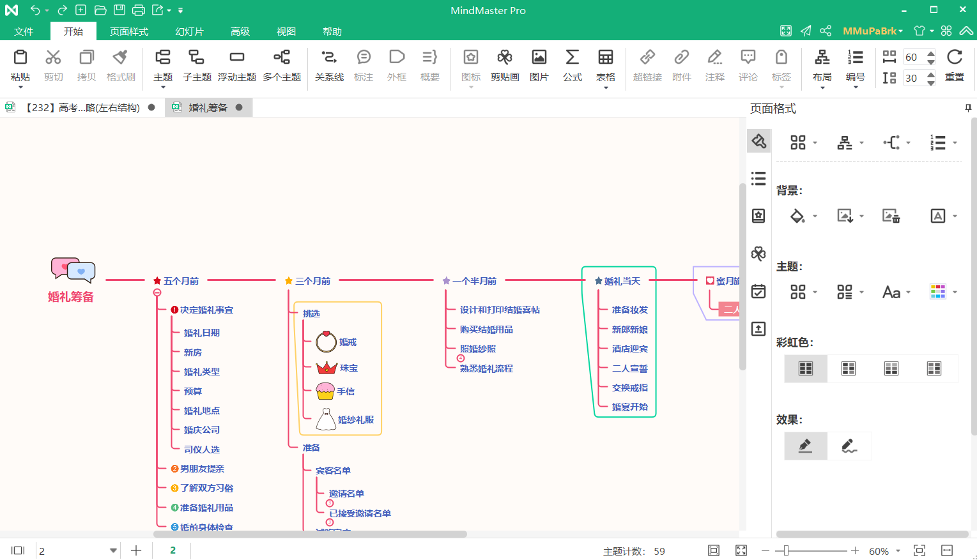Click the Format Painter (格式刷) icon
The height and width of the screenshot is (560, 977).
click(x=120, y=57)
